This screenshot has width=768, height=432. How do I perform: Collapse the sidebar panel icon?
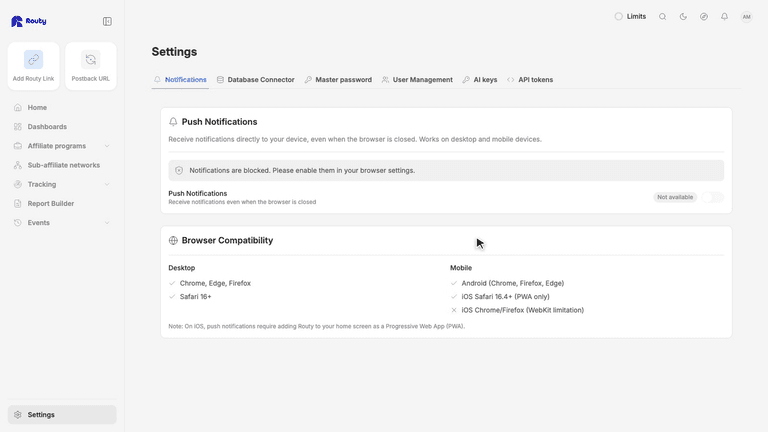(107, 22)
